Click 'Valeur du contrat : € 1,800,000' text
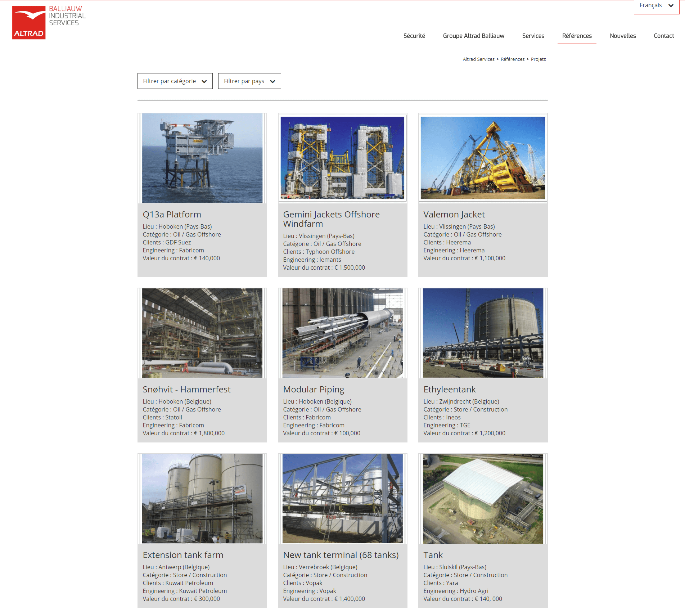The image size is (685, 616). coord(184,433)
